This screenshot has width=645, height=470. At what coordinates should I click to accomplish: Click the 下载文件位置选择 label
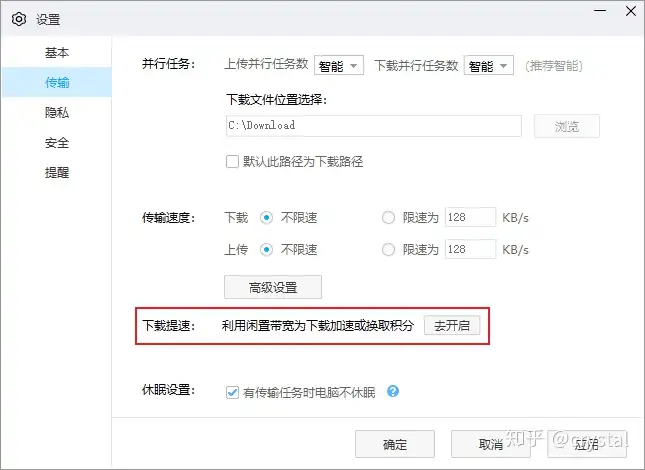click(276, 100)
